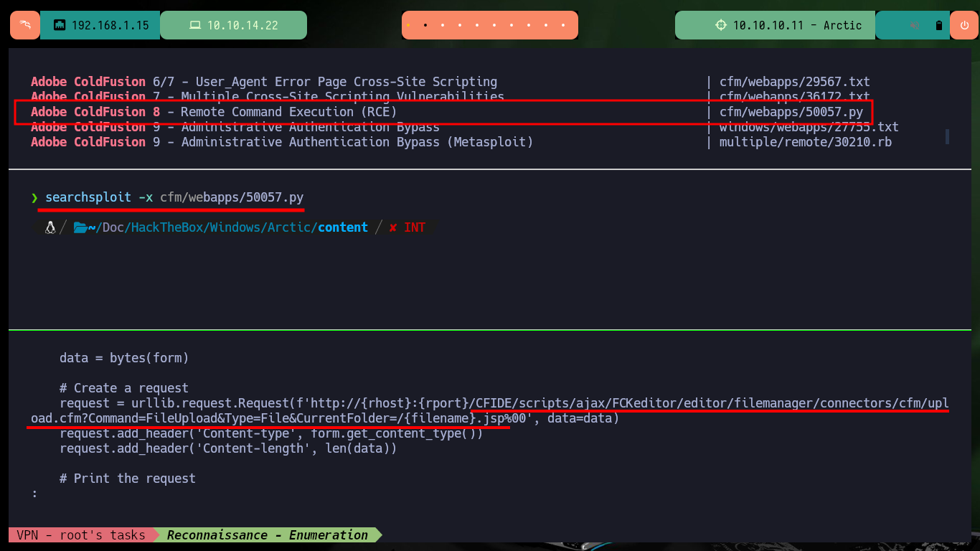
Task: Click the target label 10.10.10.11 - Arctic
Action: [x=797, y=25]
